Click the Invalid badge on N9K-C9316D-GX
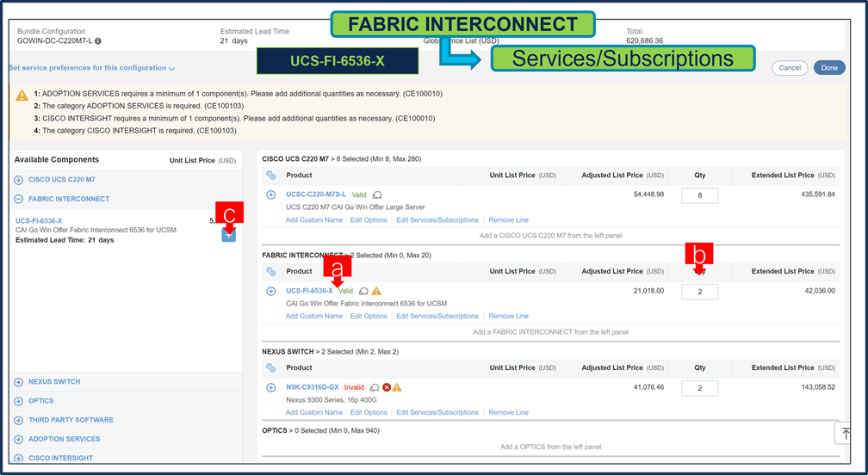The width and height of the screenshot is (868, 475). click(354, 387)
